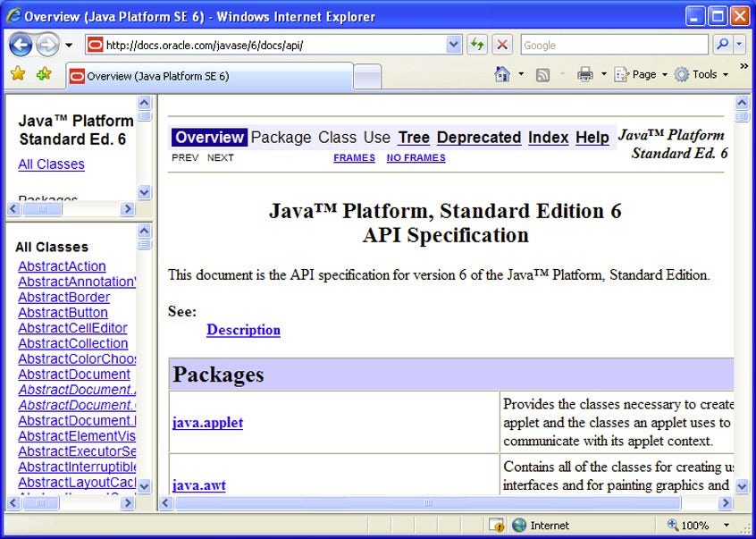Follow the java.applet package link
Image resolution: width=756 pixels, height=539 pixels.
pyautogui.click(x=207, y=423)
